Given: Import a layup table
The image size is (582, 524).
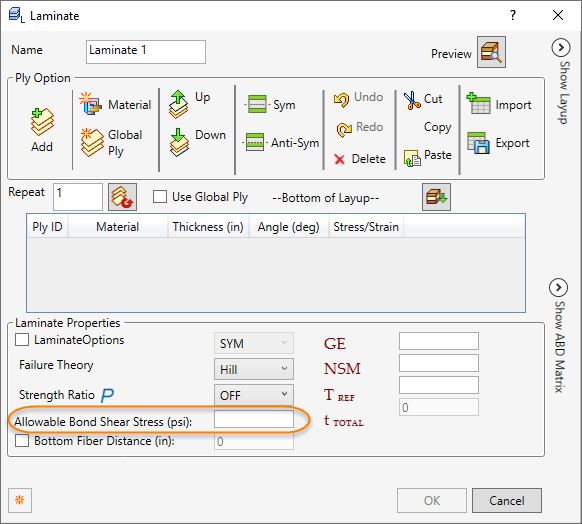Looking at the screenshot, I should click(x=498, y=104).
